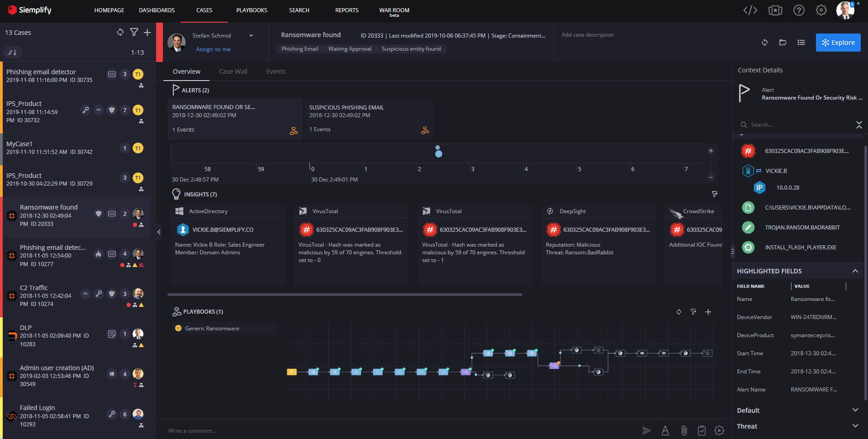The image size is (868, 439).
Task: Open the help question mark icon
Action: 799,10
